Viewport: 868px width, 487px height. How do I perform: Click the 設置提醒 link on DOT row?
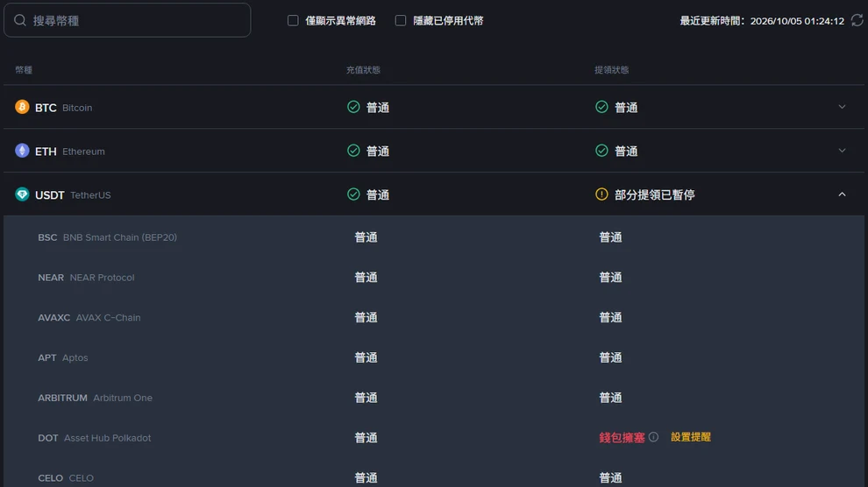coord(691,437)
